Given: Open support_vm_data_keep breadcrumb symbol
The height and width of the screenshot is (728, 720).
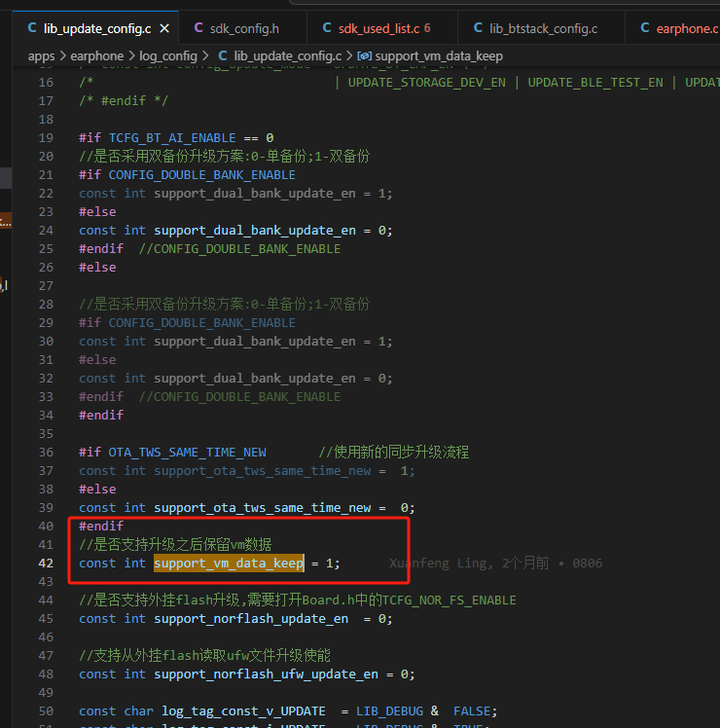Looking at the screenshot, I should click(x=439, y=56).
